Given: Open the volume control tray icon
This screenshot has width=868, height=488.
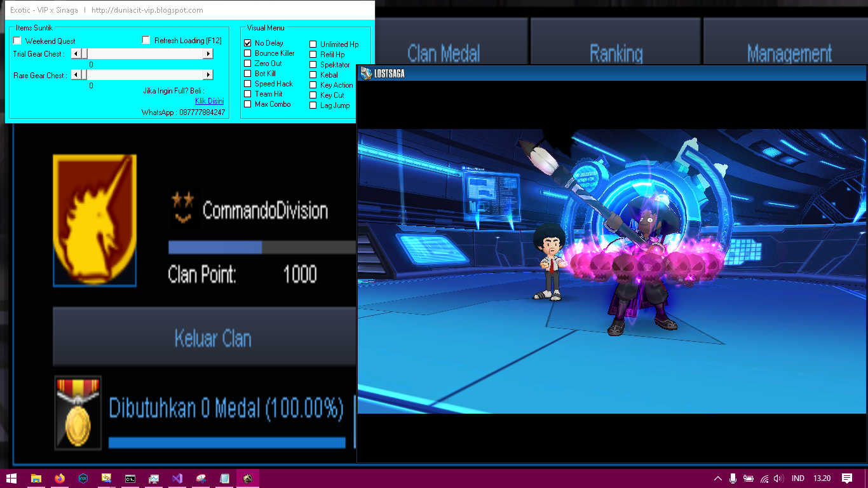Looking at the screenshot, I should (778, 478).
